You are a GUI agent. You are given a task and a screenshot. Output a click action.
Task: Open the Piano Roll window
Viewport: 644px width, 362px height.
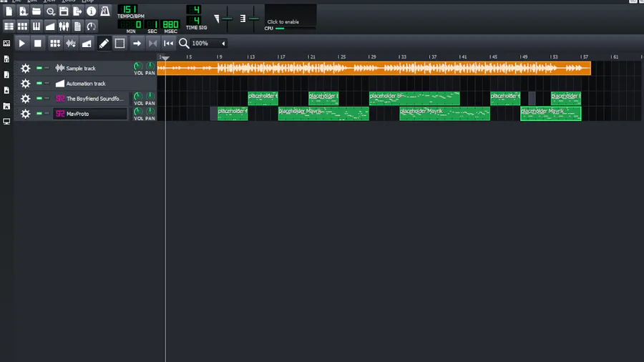click(x=36, y=26)
